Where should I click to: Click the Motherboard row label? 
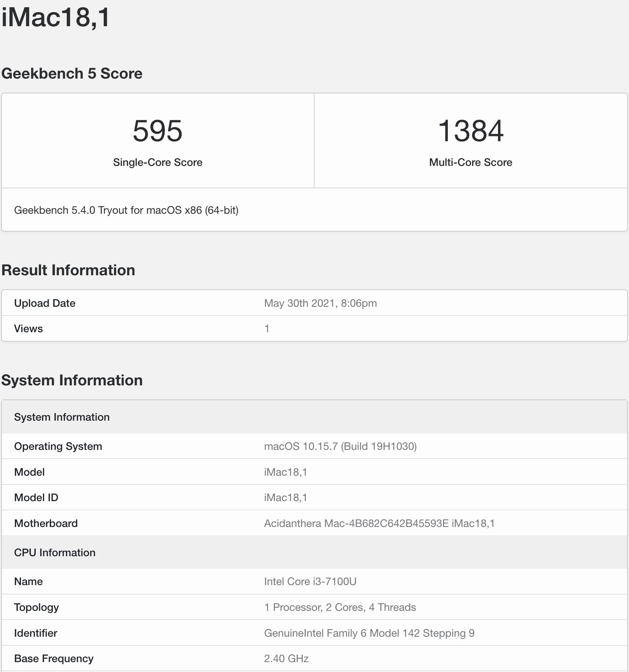[x=46, y=524]
